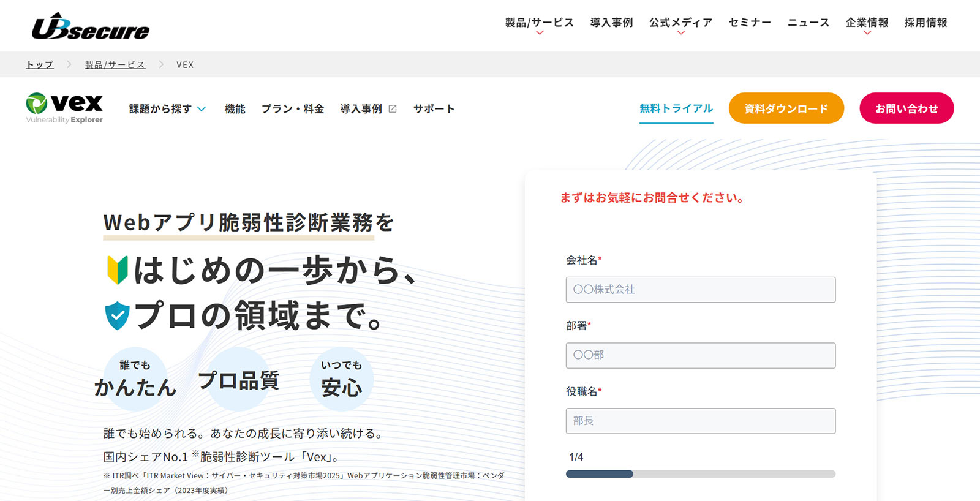Click the UBsecure logo
Image resolution: width=980 pixels, height=501 pixels.
click(x=91, y=26)
